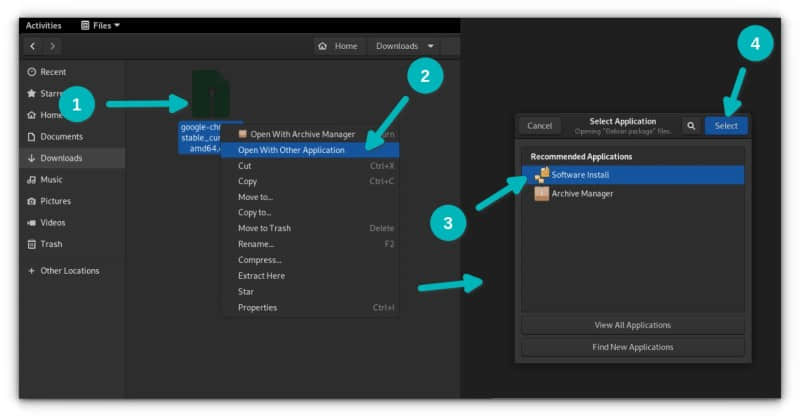Expand the Files app menu dropdown
Viewport: 800px width, 419px height.
(100, 25)
